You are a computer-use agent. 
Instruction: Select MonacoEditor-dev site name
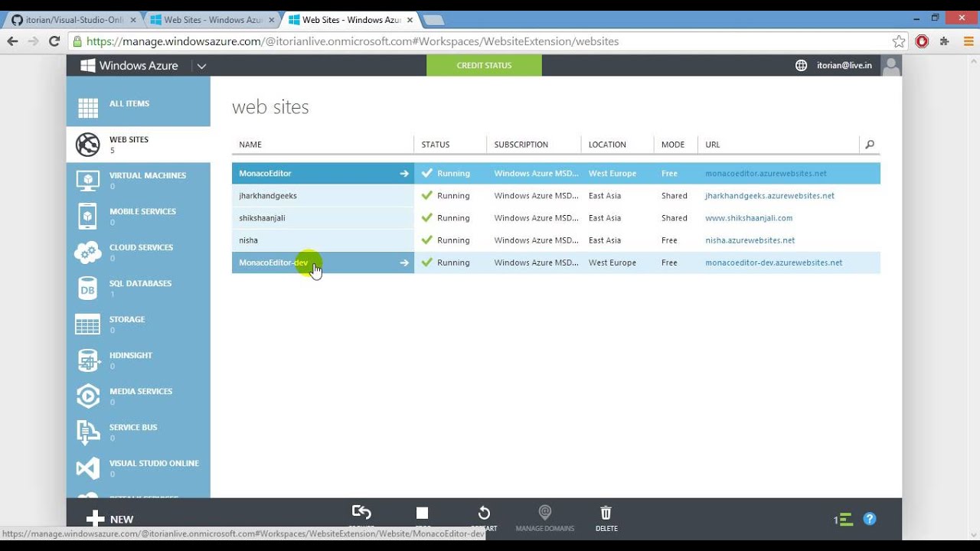(273, 262)
